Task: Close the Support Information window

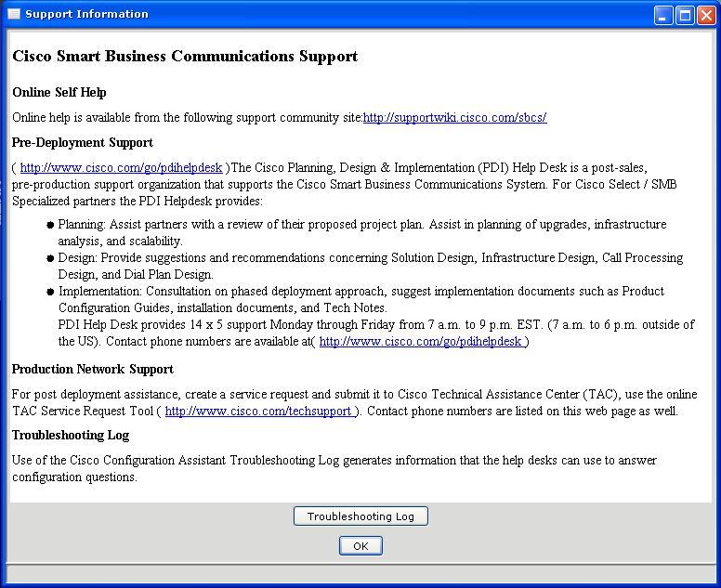Action: [x=706, y=15]
